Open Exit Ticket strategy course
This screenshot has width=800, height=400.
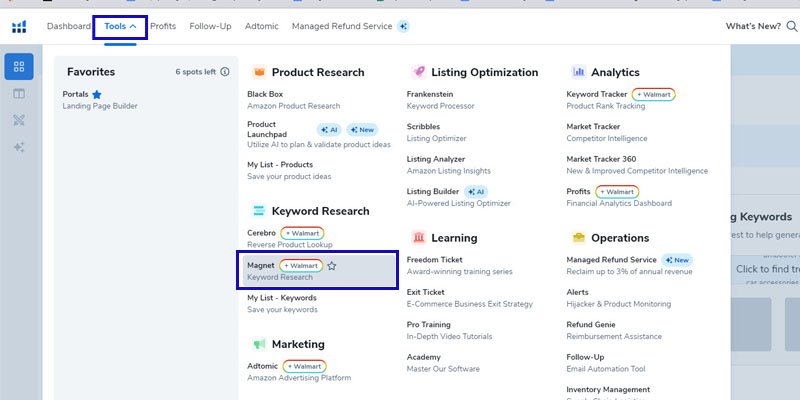tap(469, 298)
